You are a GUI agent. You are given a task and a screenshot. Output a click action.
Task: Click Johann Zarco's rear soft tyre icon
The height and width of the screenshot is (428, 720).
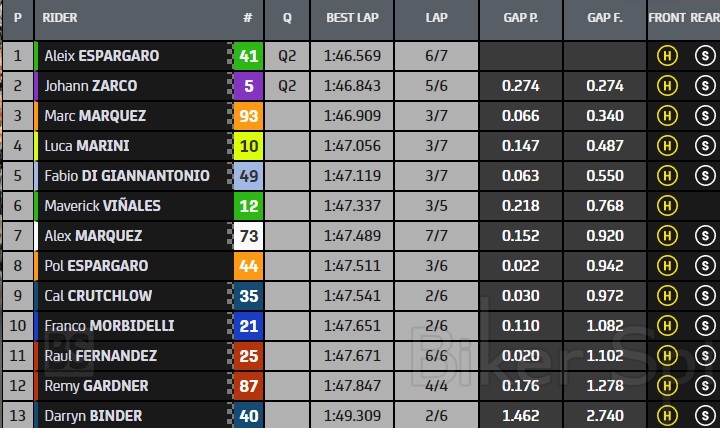(703, 86)
